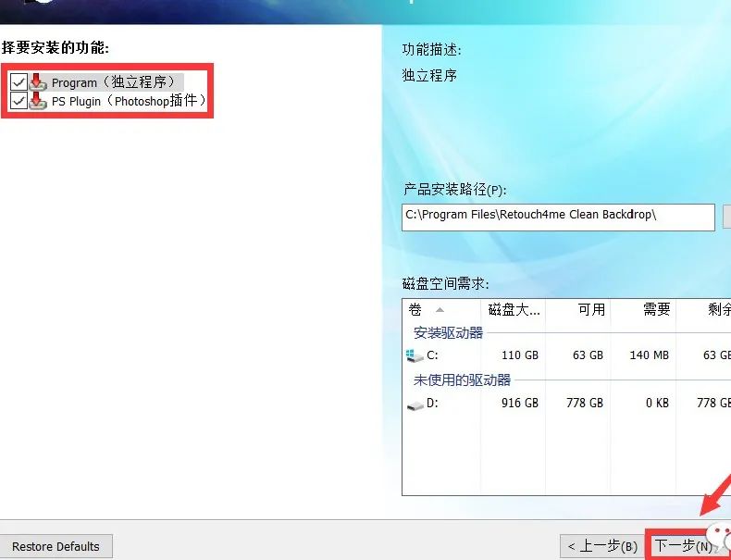Go back with 上一步(B) button
Viewport: 731px width, 560px height.
click(602, 546)
